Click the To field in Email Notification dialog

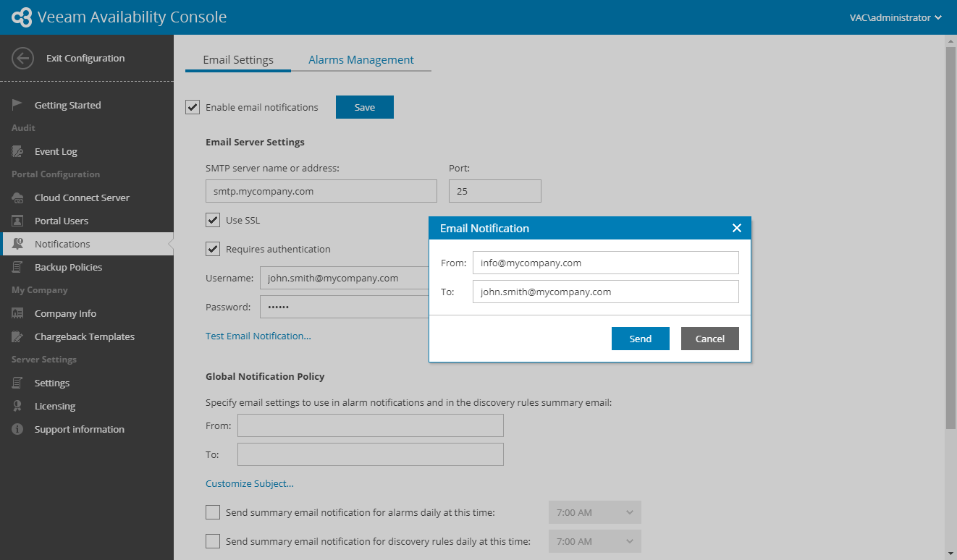click(605, 292)
